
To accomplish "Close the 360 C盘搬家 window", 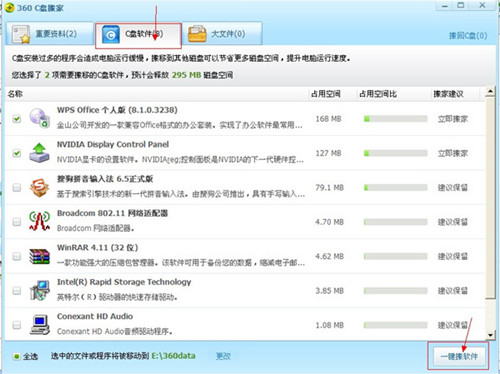I will tap(482, 5).
